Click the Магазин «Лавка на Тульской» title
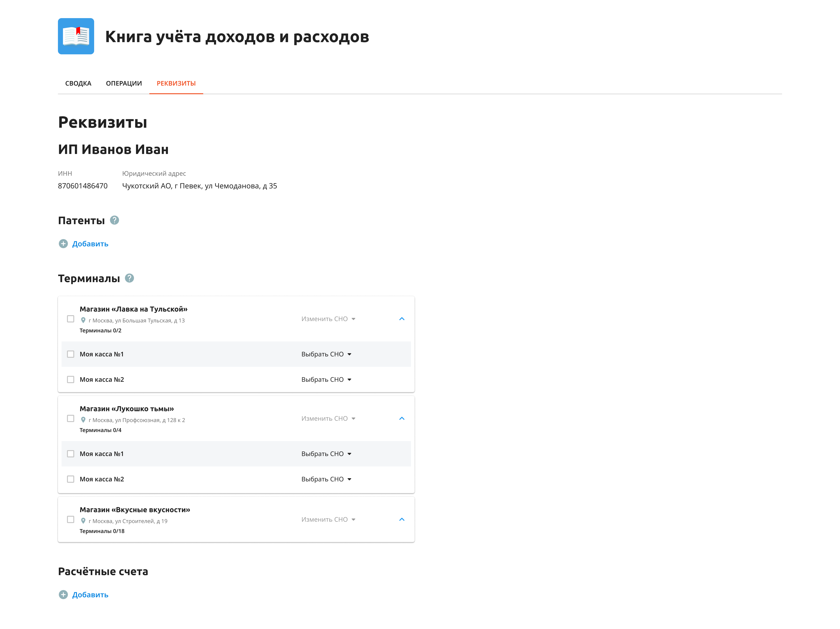This screenshot has height=629, width=840. (x=134, y=309)
